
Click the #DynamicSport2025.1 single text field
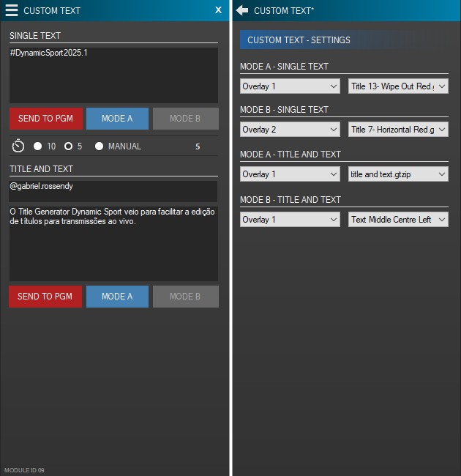(113, 75)
